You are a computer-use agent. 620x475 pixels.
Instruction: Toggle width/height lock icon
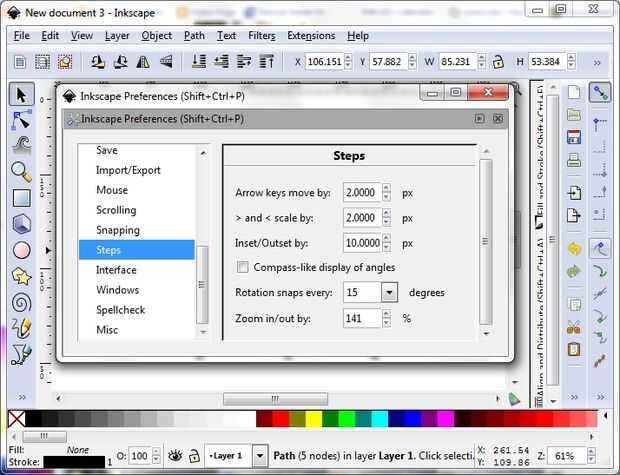click(498, 62)
